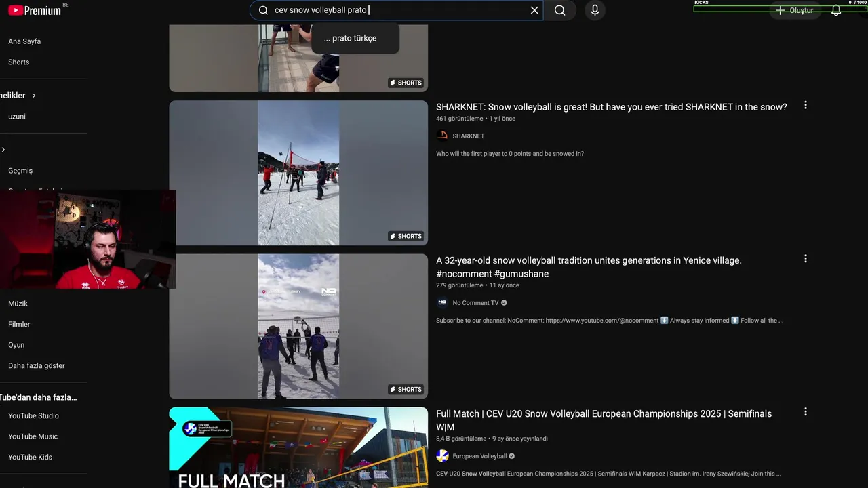Choose the '... prato türkçe' suggestion

pos(355,38)
